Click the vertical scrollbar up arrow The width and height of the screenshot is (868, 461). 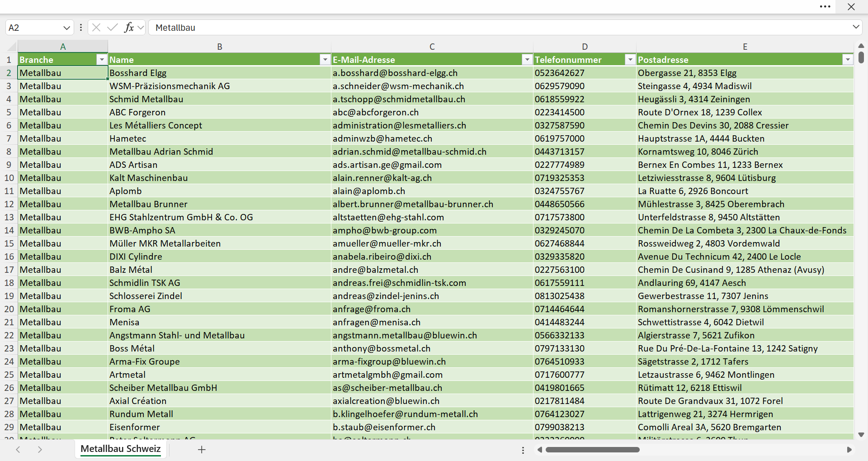click(x=861, y=46)
